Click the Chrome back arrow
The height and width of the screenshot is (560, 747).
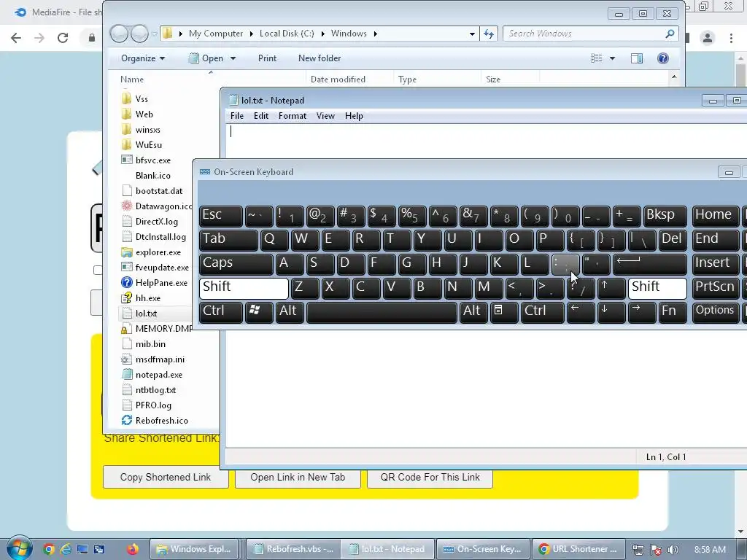(16, 38)
